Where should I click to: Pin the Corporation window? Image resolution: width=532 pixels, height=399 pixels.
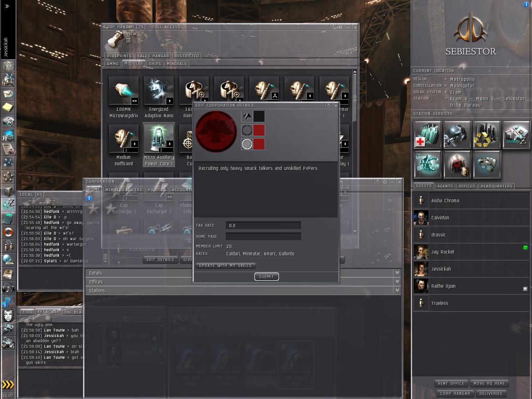[x=377, y=181]
